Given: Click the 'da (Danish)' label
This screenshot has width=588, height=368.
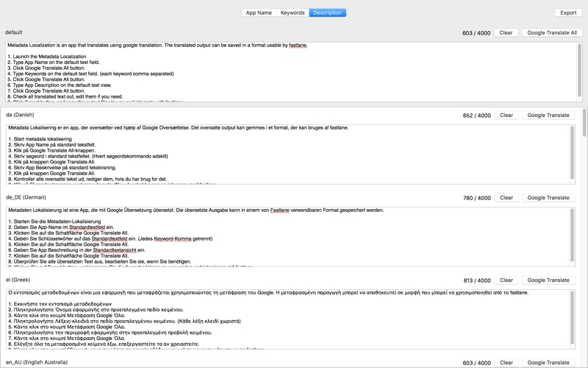Looking at the screenshot, I should pos(20,115).
